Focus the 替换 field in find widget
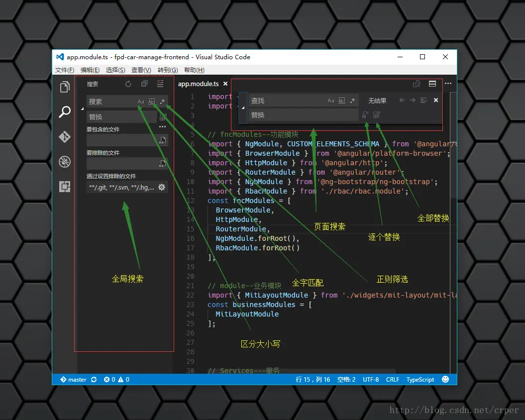This screenshot has height=420, width=525. (x=304, y=115)
